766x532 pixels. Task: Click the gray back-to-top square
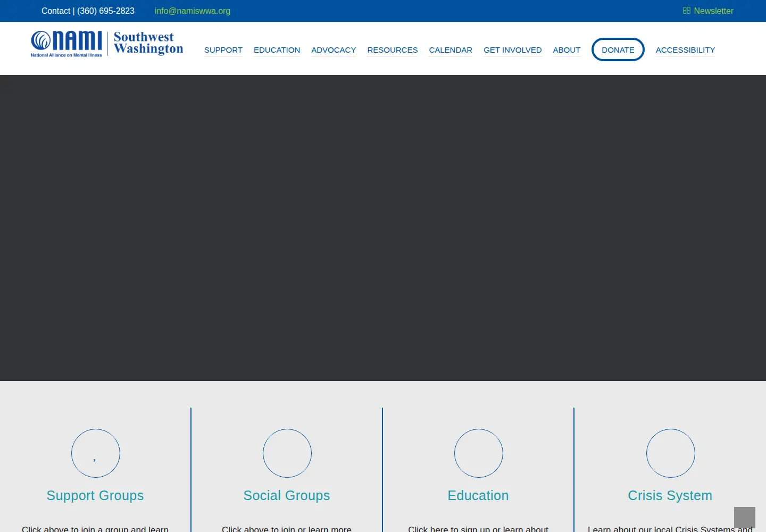pyautogui.click(x=745, y=518)
